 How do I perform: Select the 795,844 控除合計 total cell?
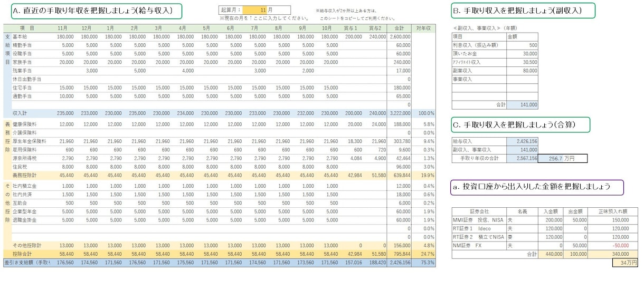(x=400, y=254)
